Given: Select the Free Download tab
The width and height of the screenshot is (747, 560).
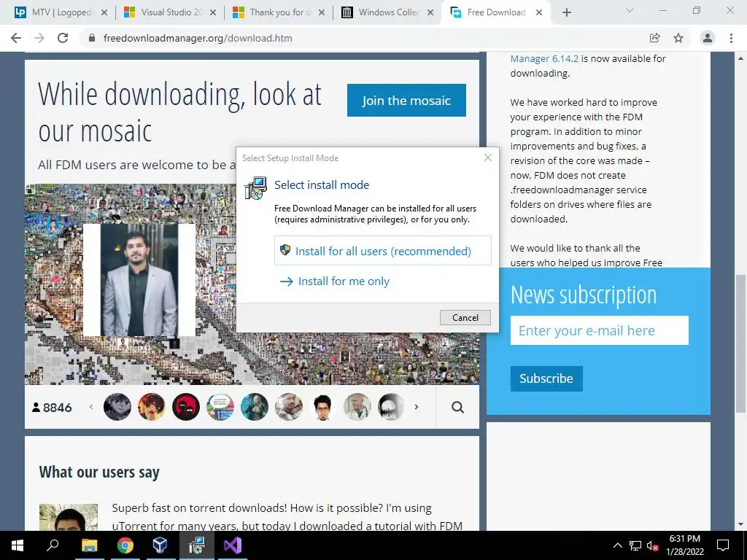Looking at the screenshot, I should pyautogui.click(x=495, y=12).
